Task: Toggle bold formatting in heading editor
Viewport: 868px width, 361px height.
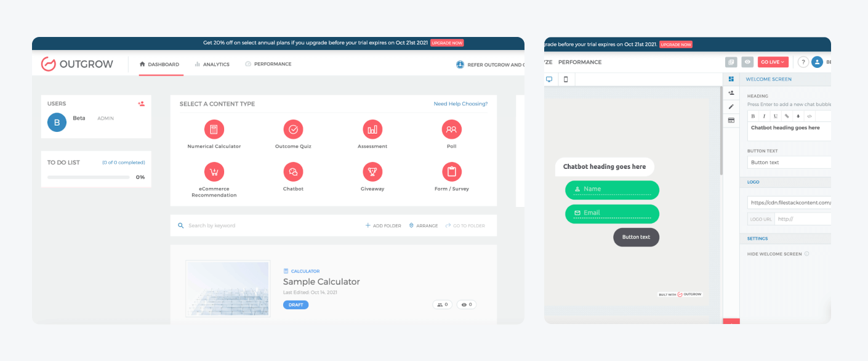Action: pos(753,116)
